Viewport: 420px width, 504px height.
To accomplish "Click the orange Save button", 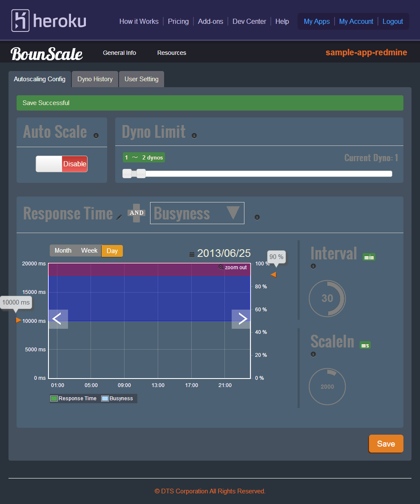I will pyautogui.click(x=386, y=444).
